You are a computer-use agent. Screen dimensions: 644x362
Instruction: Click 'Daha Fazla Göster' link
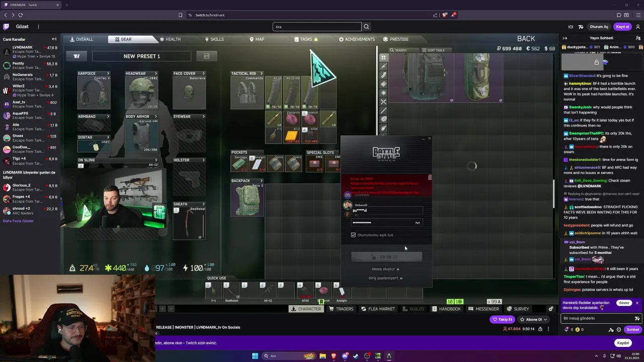pos(18,221)
